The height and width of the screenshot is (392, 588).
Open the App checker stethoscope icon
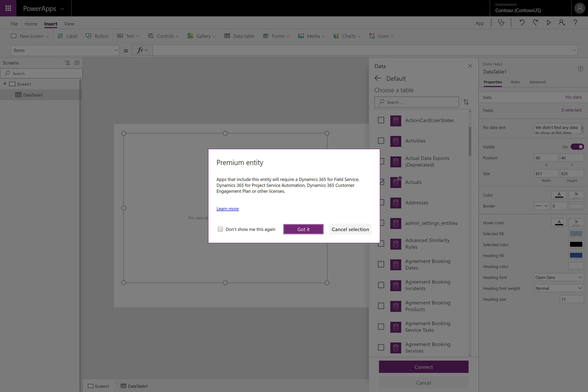[x=501, y=23]
